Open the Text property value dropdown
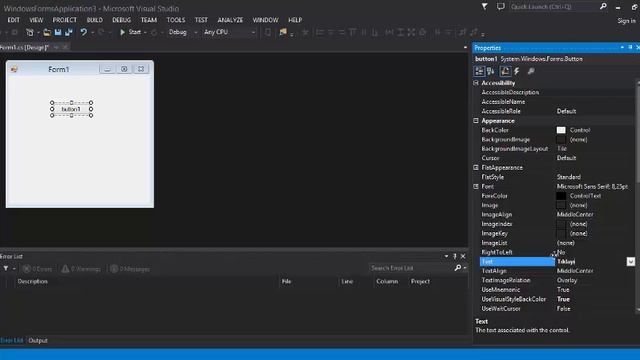The height and width of the screenshot is (360, 640). [x=631, y=262]
